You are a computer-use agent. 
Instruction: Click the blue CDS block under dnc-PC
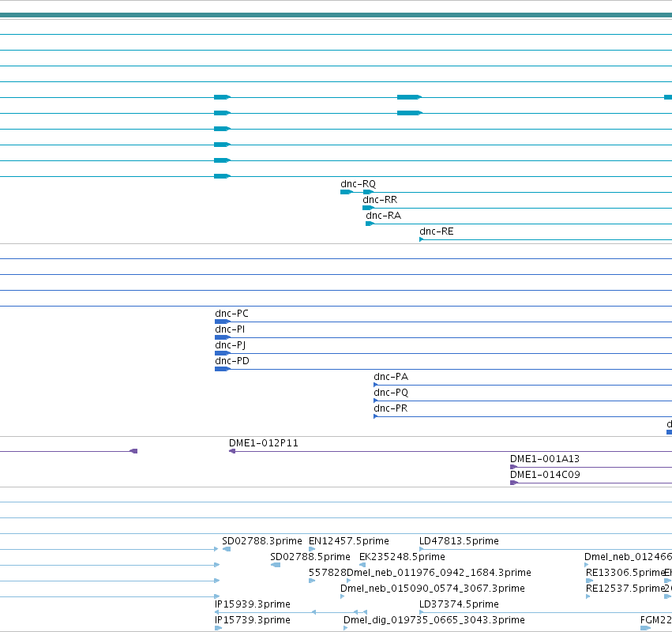pos(223,322)
